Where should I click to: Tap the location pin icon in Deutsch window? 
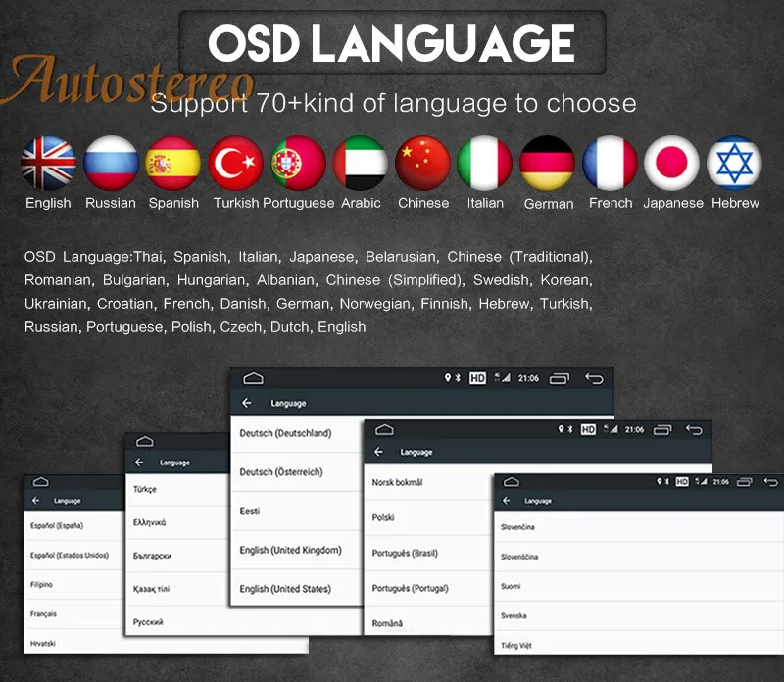pyautogui.click(x=448, y=378)
